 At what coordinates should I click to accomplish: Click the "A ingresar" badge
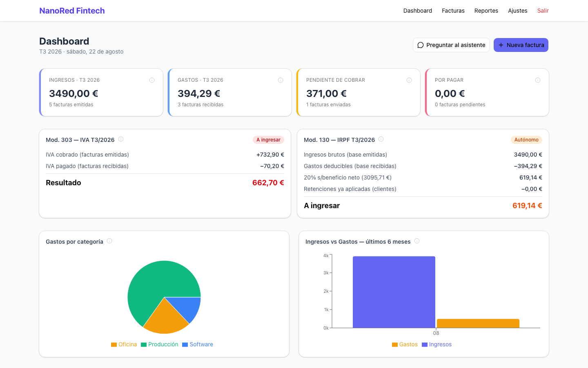tap(268, 140)
